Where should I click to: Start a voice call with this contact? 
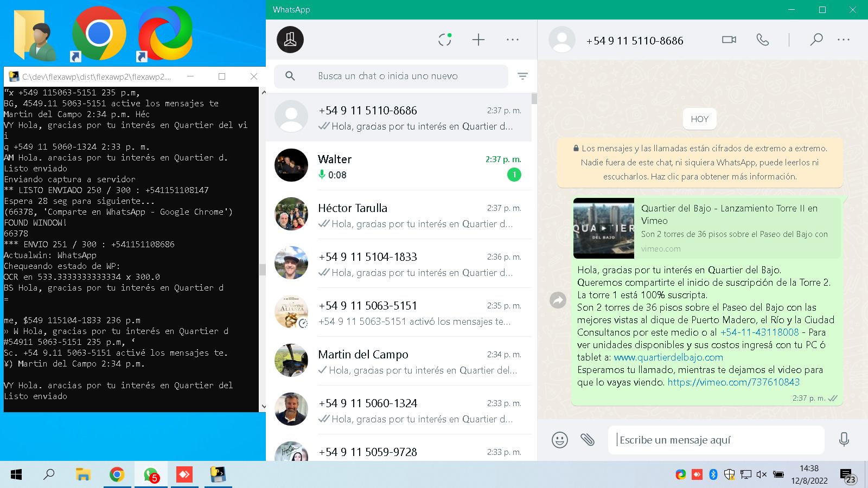pyautogui.click(x=763, y=40)
